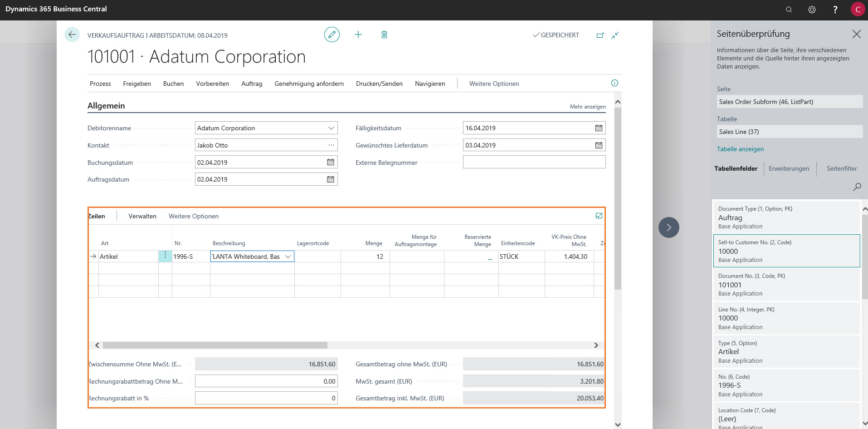This screenshot has height=429, width=868.
Task: Click the Mehr anzeigen link
Action: pos(588,107)
